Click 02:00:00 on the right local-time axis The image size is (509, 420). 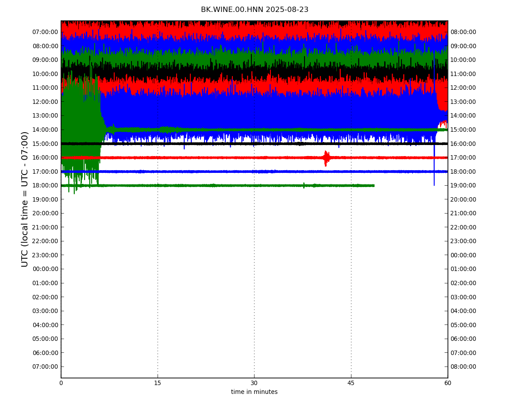click(463, 283)
